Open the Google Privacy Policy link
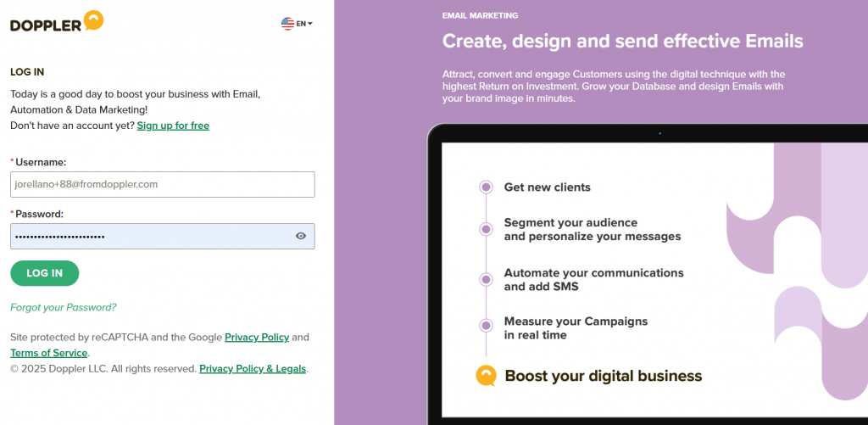 [x=257, y=337]
